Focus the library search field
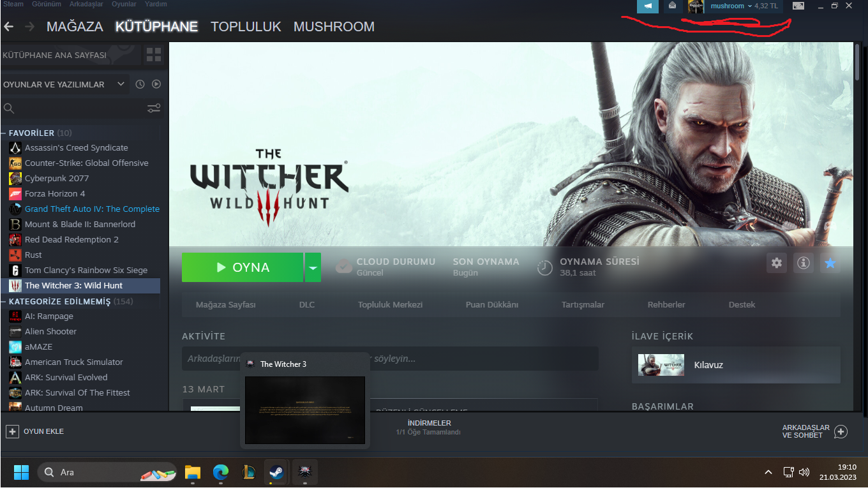The width and height of the screenshot is (868, 490). click(x=73, y=108)
